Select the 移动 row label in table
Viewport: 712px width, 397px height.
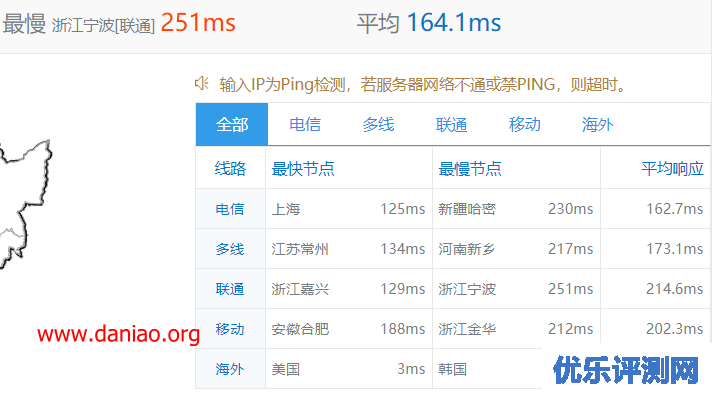[230, 329]
